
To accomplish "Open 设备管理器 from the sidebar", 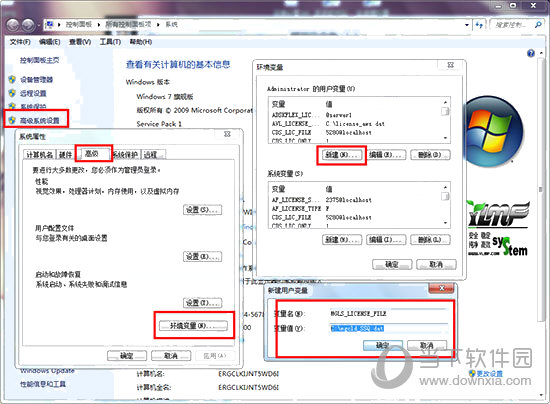I will [36, 80].
